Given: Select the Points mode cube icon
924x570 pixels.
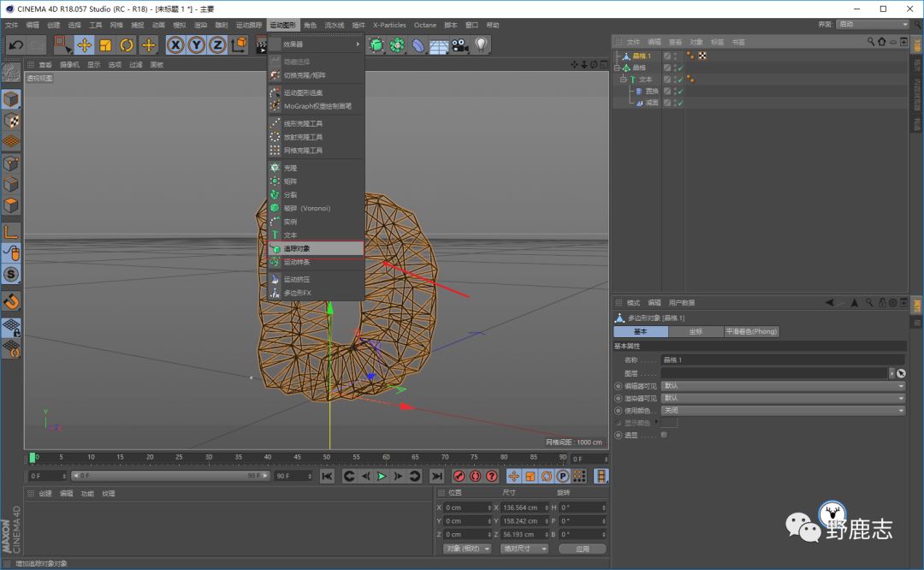Looking at the screenshot, I should [x=10, y=163].
